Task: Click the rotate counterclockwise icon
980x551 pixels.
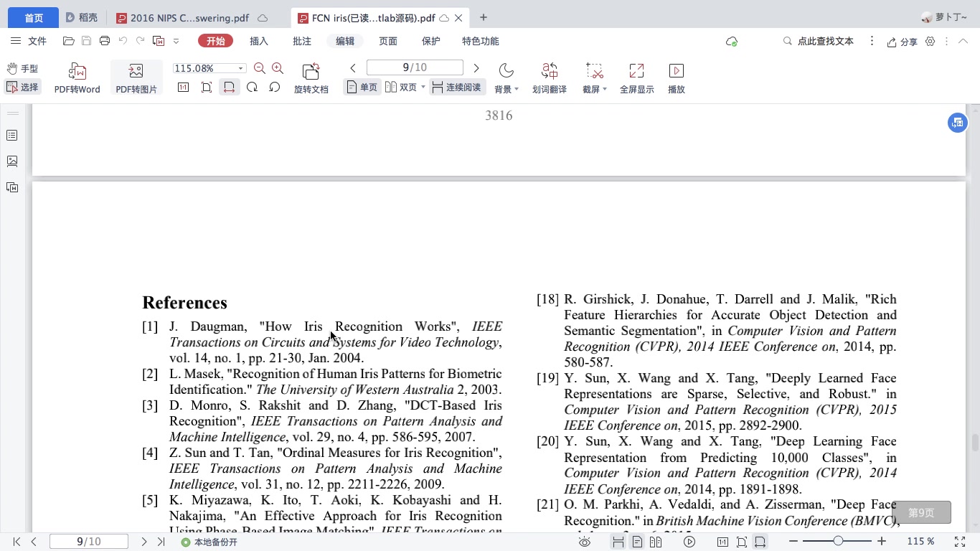Action: tap(274, 87)
